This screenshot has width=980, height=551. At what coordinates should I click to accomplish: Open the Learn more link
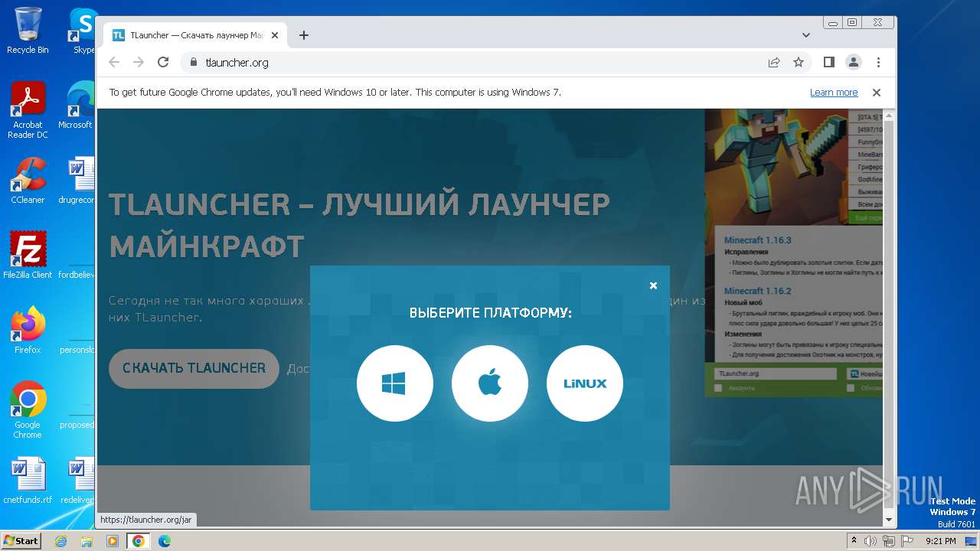point(834,93)
